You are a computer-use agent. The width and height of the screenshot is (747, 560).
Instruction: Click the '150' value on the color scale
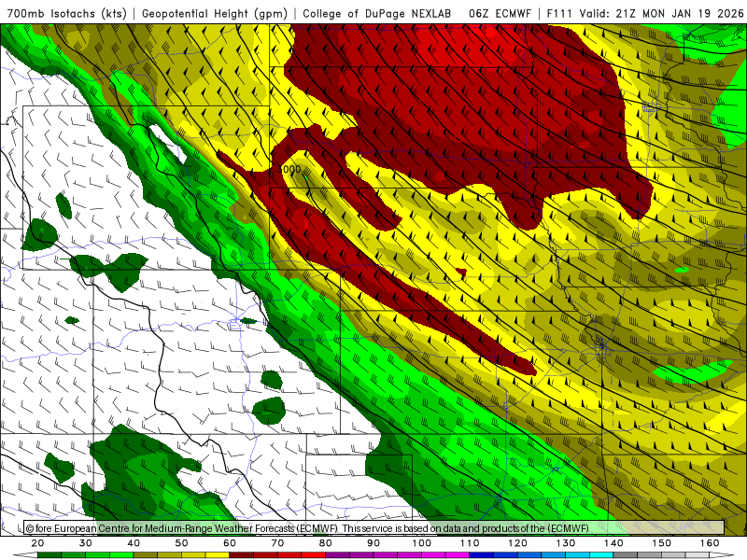pyautogui.click(x=662, y=543)
